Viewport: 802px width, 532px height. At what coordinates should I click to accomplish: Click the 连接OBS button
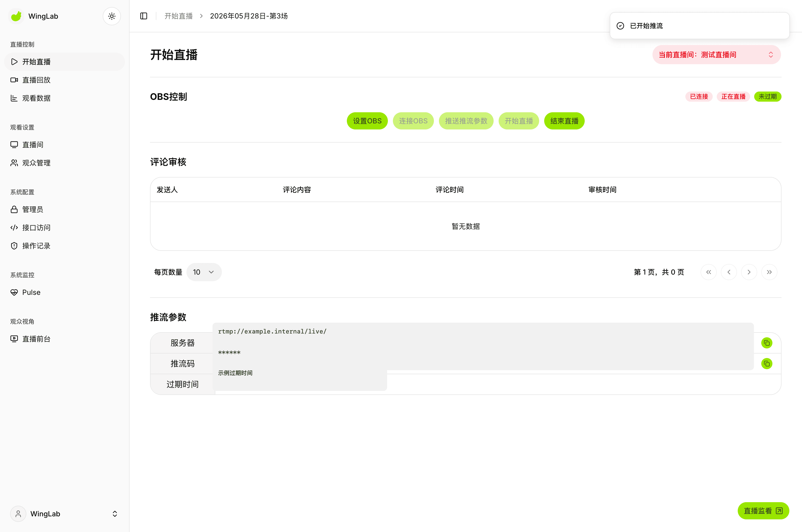(x=413, y=121)
